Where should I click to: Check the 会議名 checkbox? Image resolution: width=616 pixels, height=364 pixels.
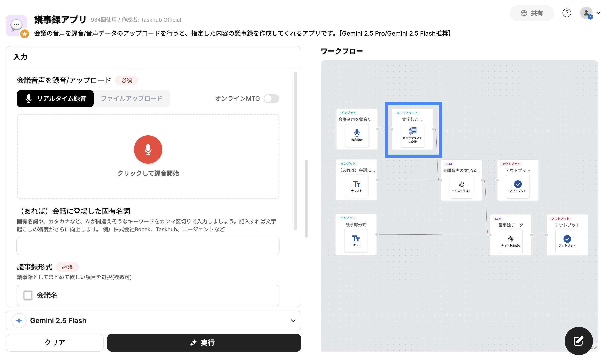28,295
